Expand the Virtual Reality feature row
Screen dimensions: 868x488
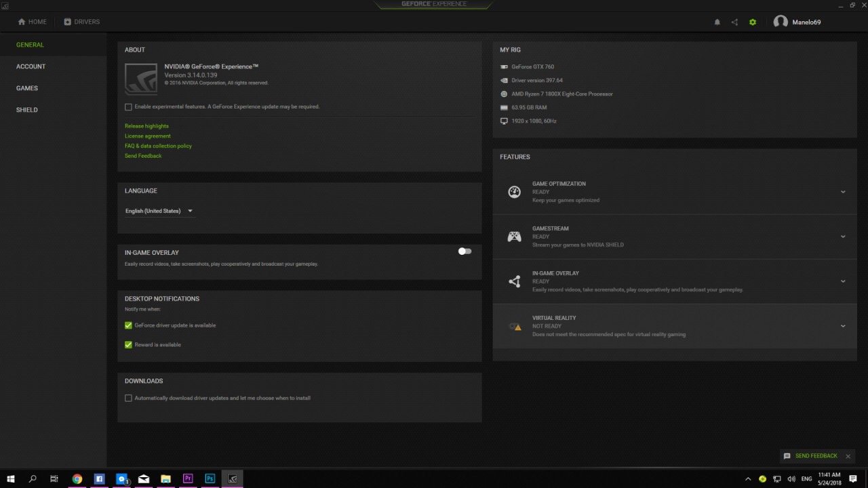[843, 326]
